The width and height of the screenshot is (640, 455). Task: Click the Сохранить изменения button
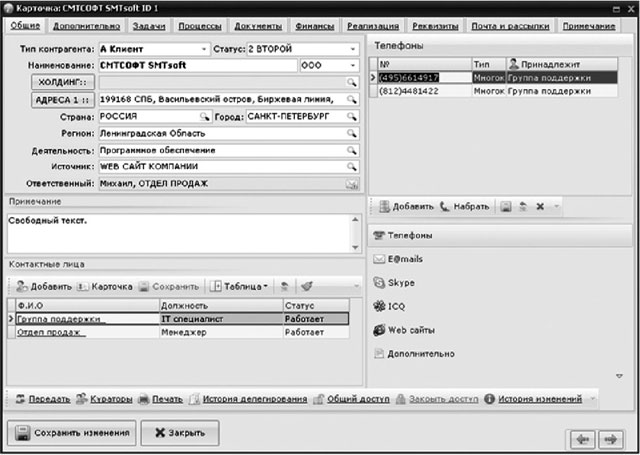point(72,433)
